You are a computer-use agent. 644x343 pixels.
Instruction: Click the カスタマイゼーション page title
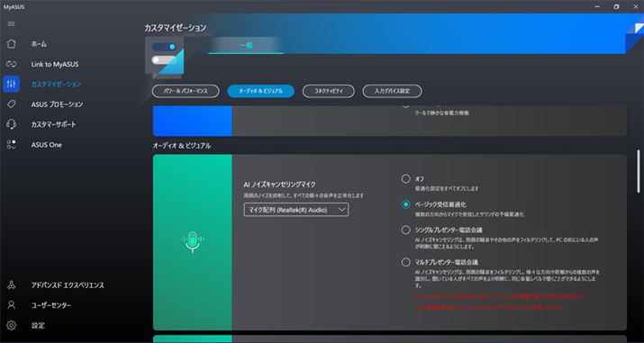click(x=175, y=28)
